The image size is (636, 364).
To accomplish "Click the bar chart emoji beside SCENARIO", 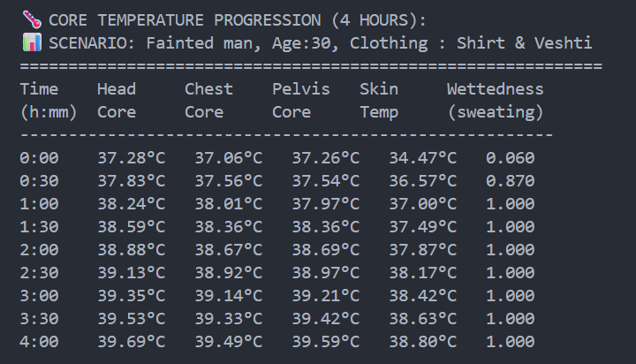I will pos(31,42).
